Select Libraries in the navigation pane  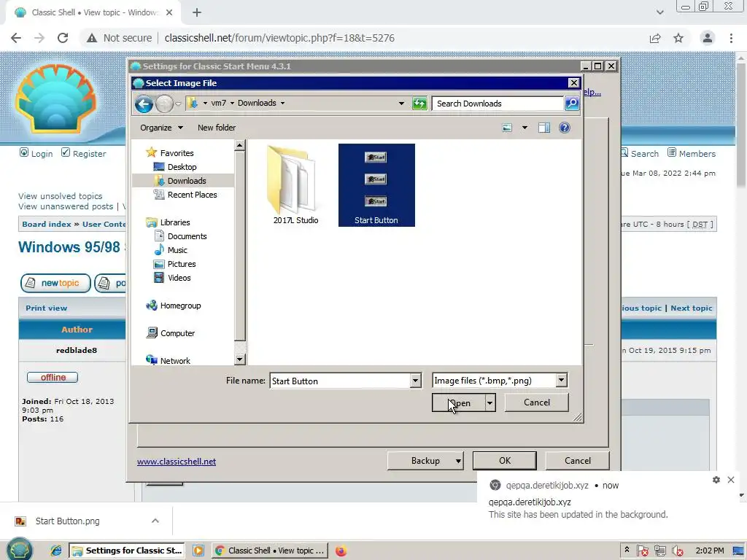pyautogui.click(x=175, y=222)
